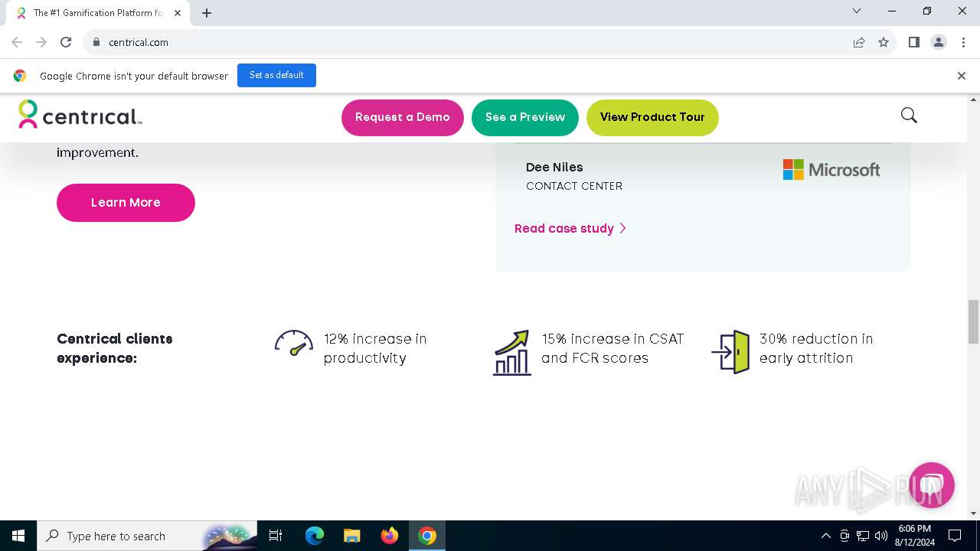Click the taskbar clock showing 6:06 PM
The width and height of the screenshot is (980, 551).
click(914, 536)
